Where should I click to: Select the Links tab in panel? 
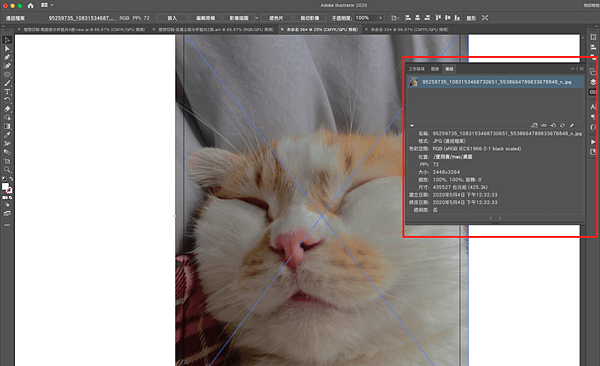point(449,69)
